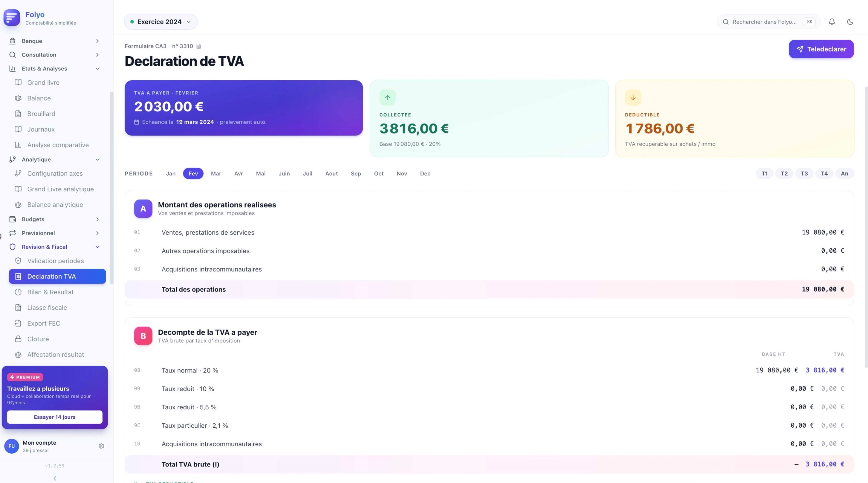
Task: Click the deductible arrow-down icon
Action: tap(633, 98)
